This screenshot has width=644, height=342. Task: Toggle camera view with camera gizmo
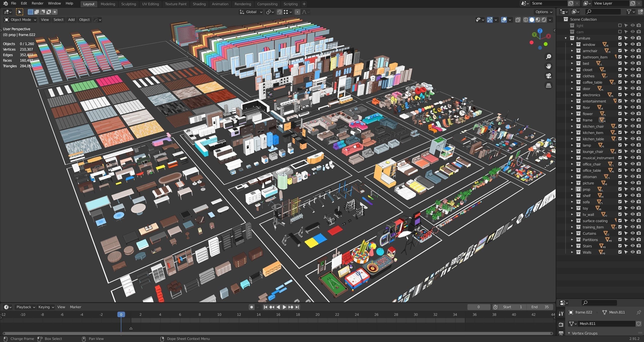tap(549, 76)
